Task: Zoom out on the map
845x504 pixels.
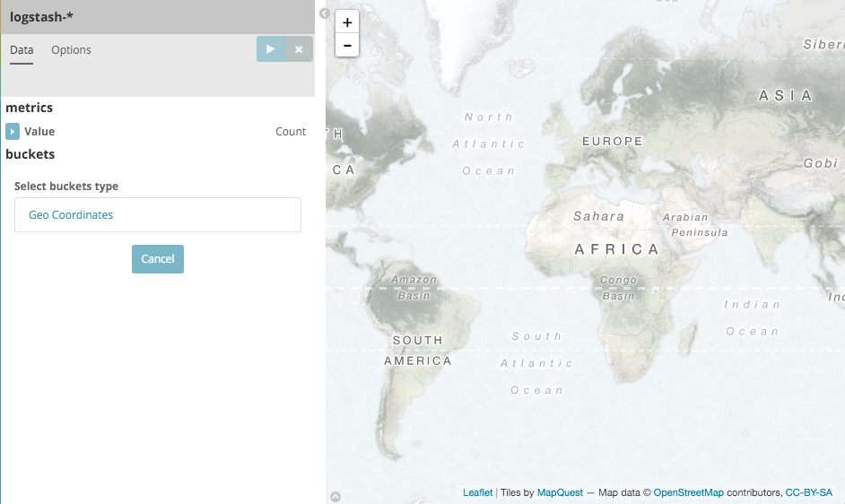Action: [347, 45]
